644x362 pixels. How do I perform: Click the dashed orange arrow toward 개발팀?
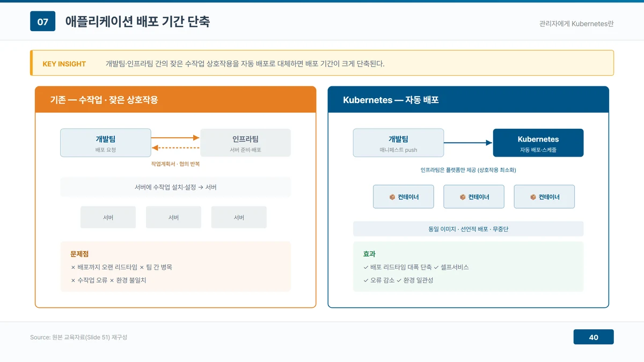[x=175, y=147]
